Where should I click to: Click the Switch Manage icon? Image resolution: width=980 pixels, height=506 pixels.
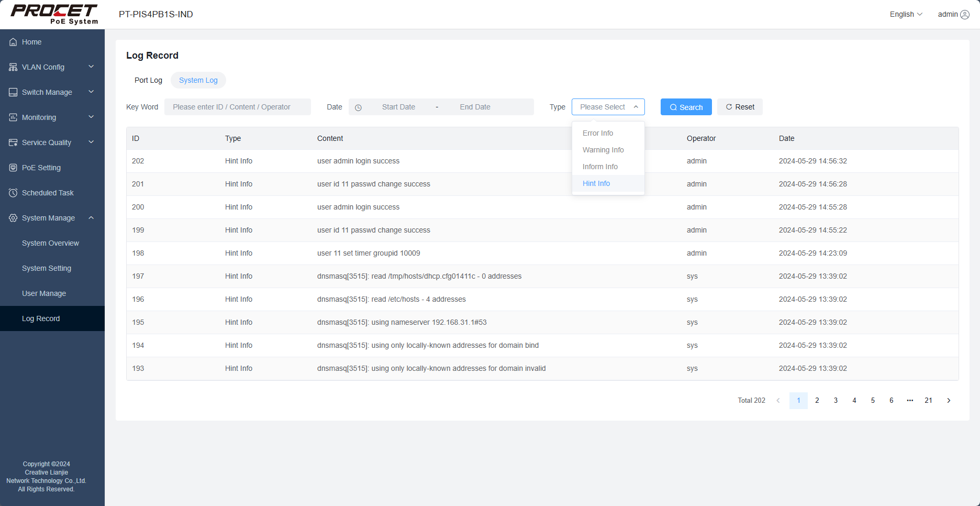(x=13, y=92)
